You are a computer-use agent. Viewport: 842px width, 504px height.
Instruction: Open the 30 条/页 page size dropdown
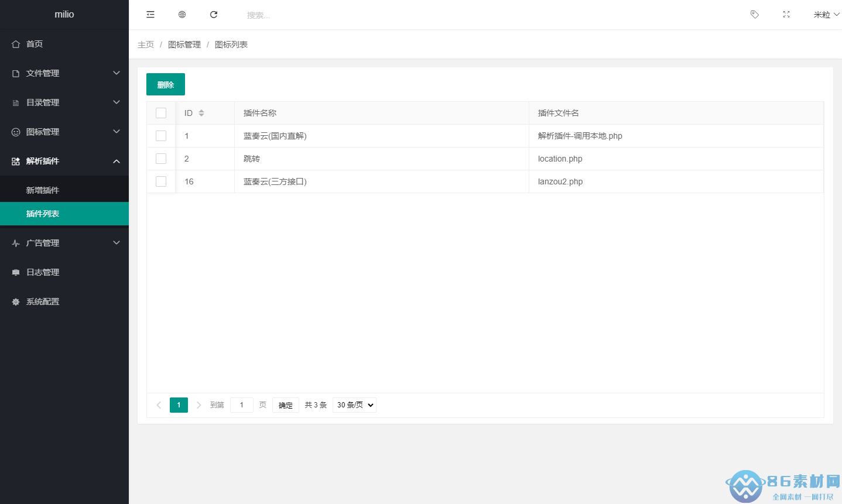click(x=354, y=405)
